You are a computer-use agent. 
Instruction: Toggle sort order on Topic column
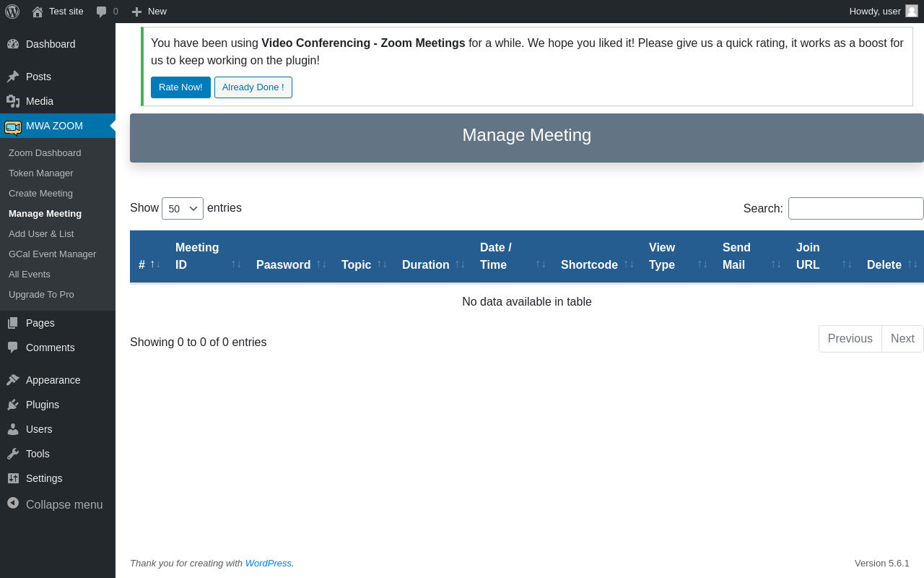point(382,264)
